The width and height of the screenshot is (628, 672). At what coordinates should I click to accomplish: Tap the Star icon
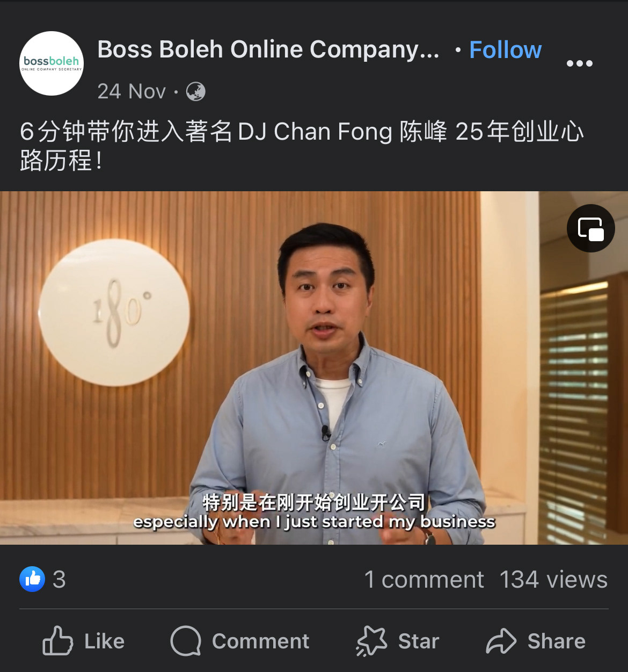click(371, 641)
